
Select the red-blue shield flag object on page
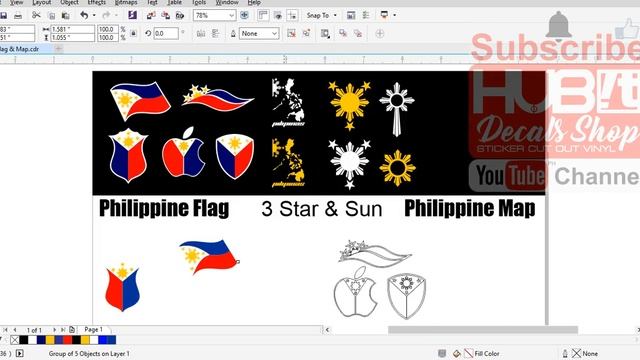pos(122,287)
